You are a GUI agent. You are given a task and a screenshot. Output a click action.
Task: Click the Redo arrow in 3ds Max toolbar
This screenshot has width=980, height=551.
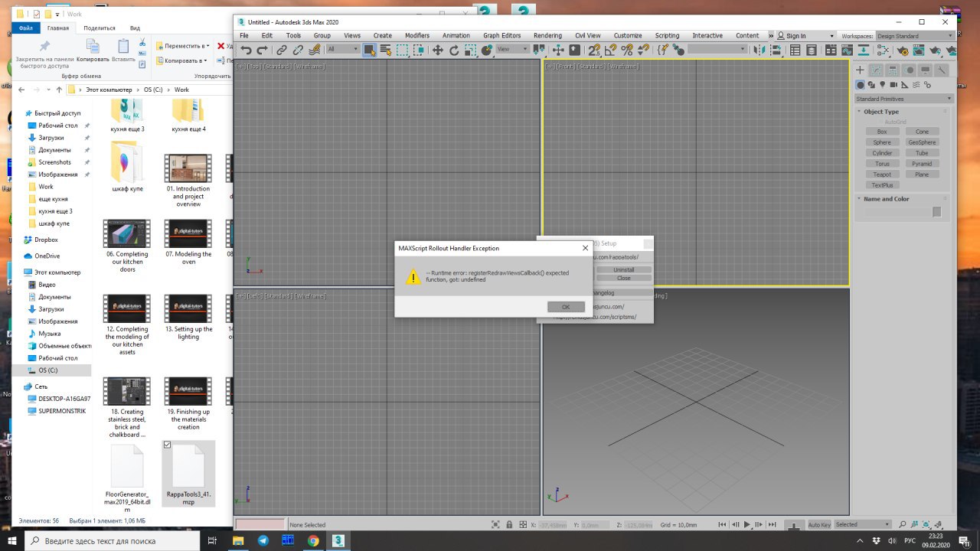262,50
